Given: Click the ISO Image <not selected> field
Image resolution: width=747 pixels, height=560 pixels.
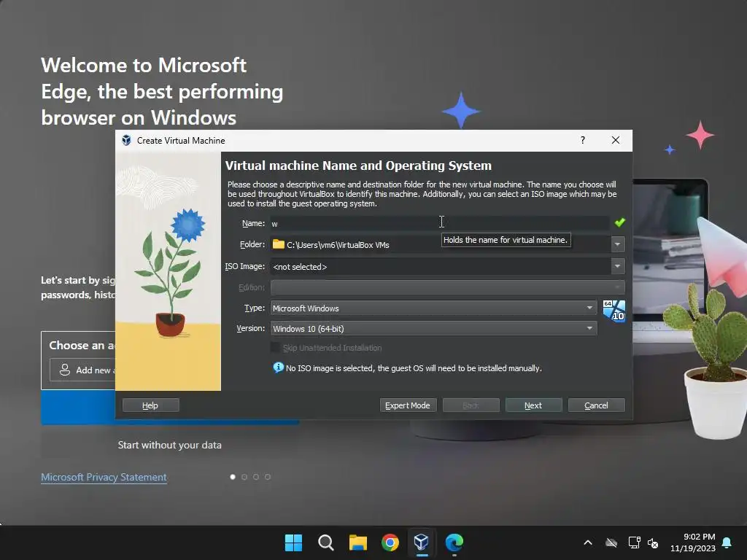Looking at the screenshot, I should tap(440, 267).
